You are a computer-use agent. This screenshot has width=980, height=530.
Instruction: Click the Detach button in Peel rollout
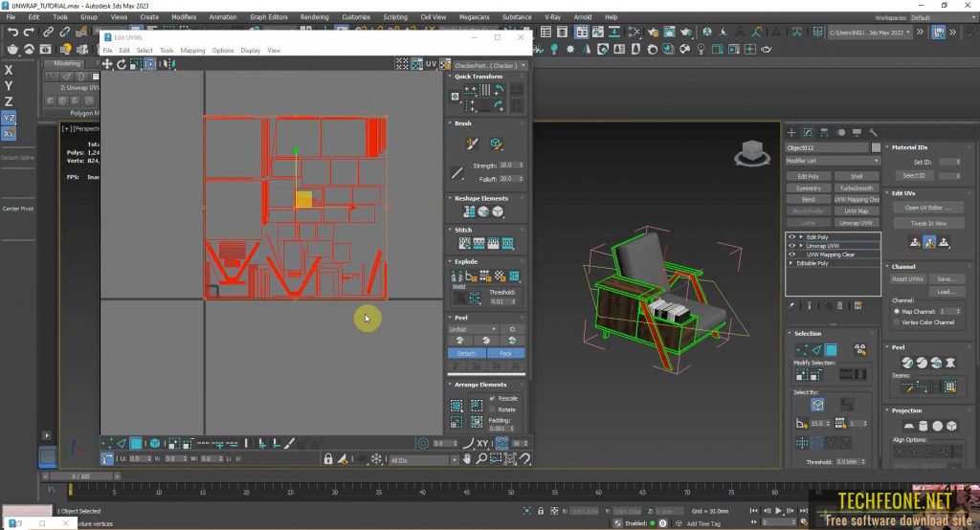(466, 353)
